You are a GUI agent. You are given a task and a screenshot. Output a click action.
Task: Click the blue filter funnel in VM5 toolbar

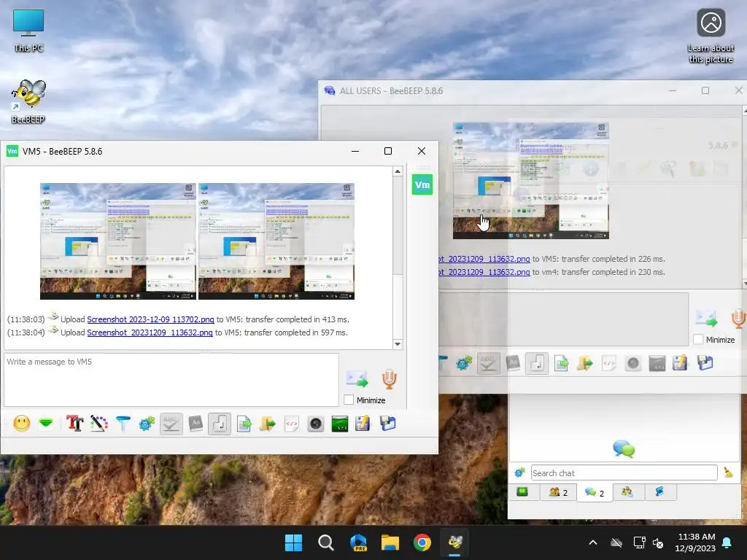123,424
